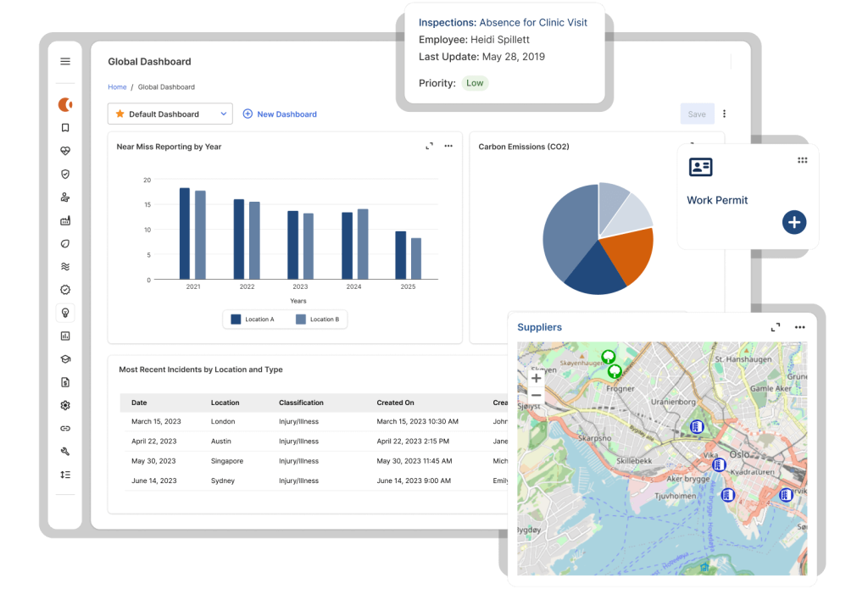Click the leaf environment icon in the sidebar
The height and width of the screenshot is (589, 868).
(65, 243)
